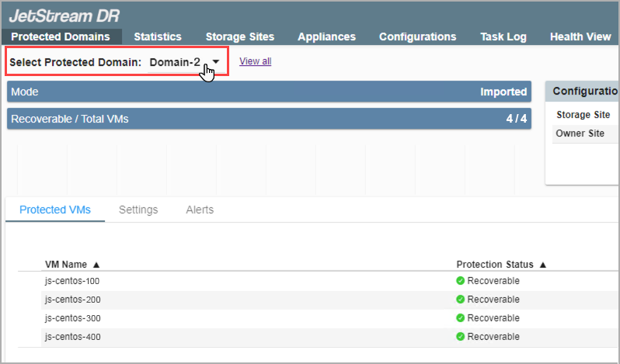The image size is (620, 364).
Task: Sort by VM Name arrow icon
Action: coord(96,265)
